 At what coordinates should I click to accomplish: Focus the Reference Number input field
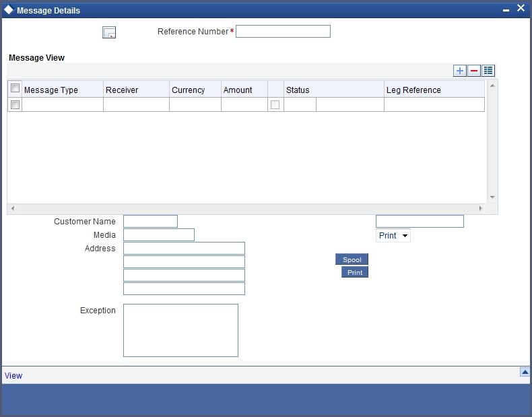[x=283, y=31]
